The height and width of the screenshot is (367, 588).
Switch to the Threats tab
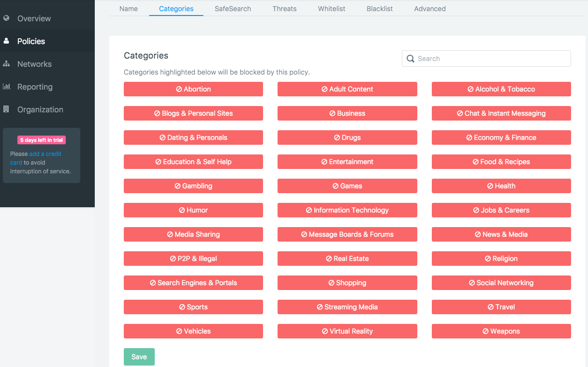click(284, 9)
